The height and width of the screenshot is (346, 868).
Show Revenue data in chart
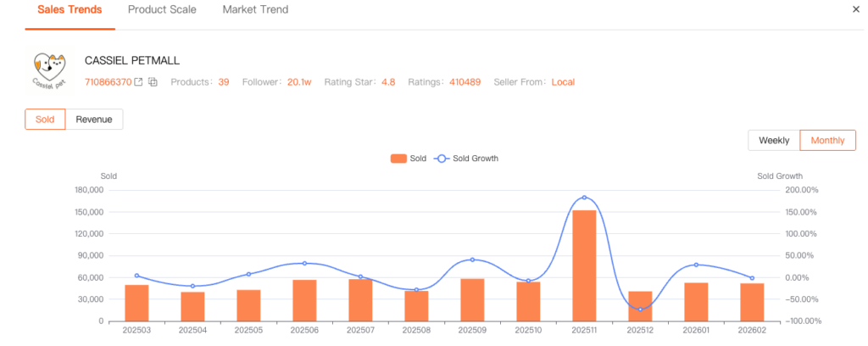click(94, 120)
